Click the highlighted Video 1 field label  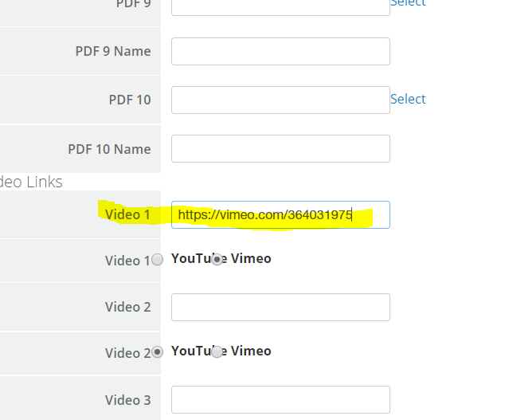(128, 214)
